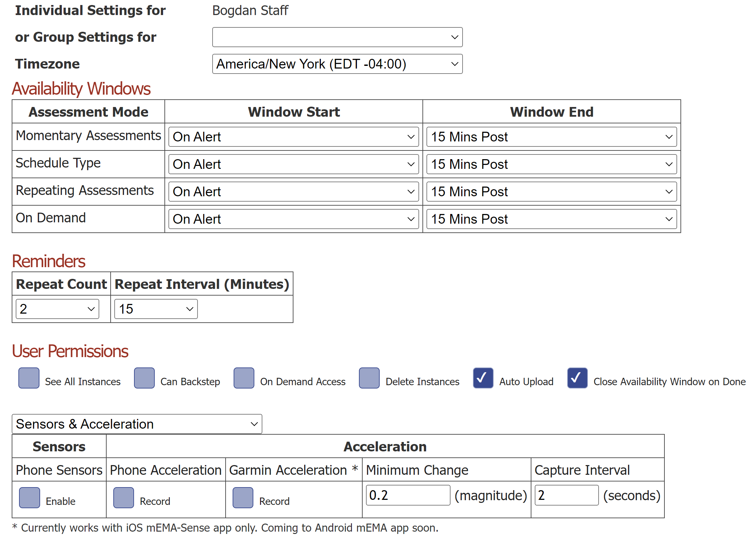This screenshot has height=549, width=756.
Task: Open Momentary Assessments Window End dropdown
Action: pyautogui.click(x=551, y=137)
